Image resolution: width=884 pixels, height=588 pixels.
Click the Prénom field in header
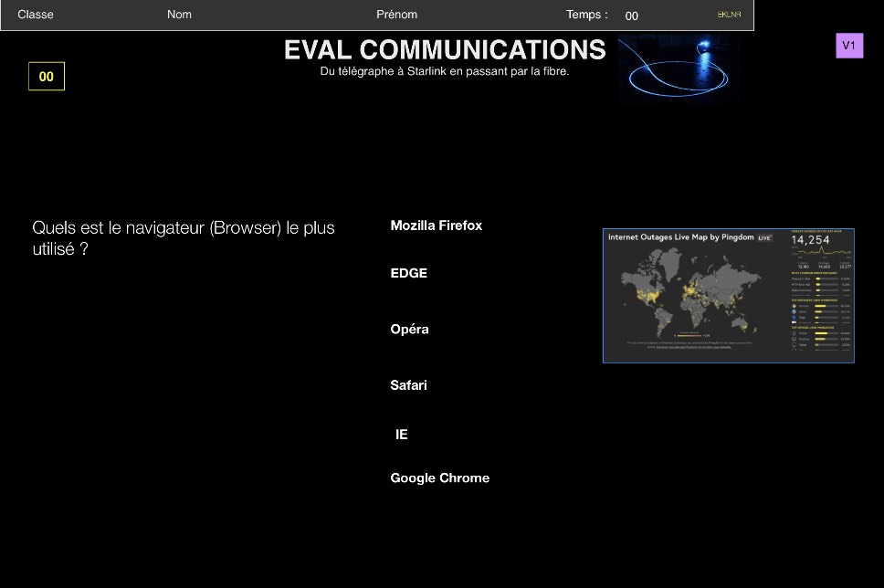(397, 15)
